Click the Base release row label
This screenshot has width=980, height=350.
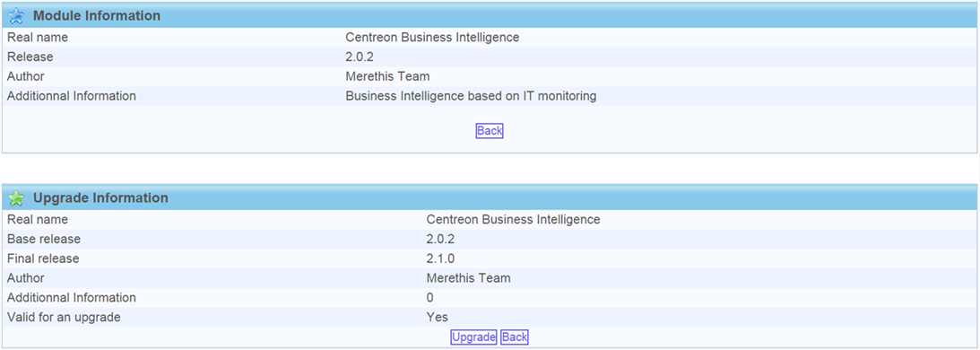coord(44,240)
